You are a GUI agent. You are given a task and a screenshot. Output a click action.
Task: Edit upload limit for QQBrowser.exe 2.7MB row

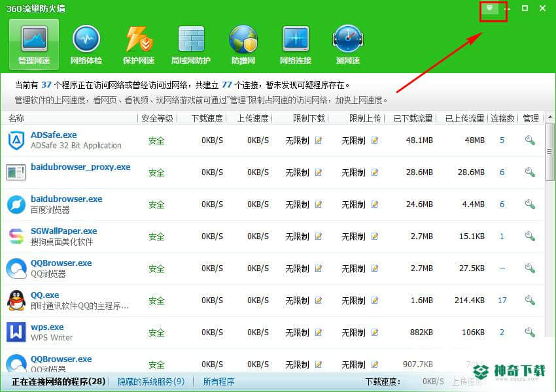click(374, 269)
